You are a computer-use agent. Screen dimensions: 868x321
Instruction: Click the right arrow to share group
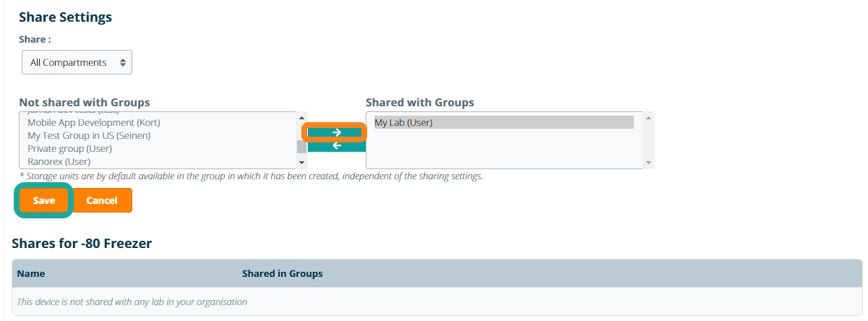(336, 132)
